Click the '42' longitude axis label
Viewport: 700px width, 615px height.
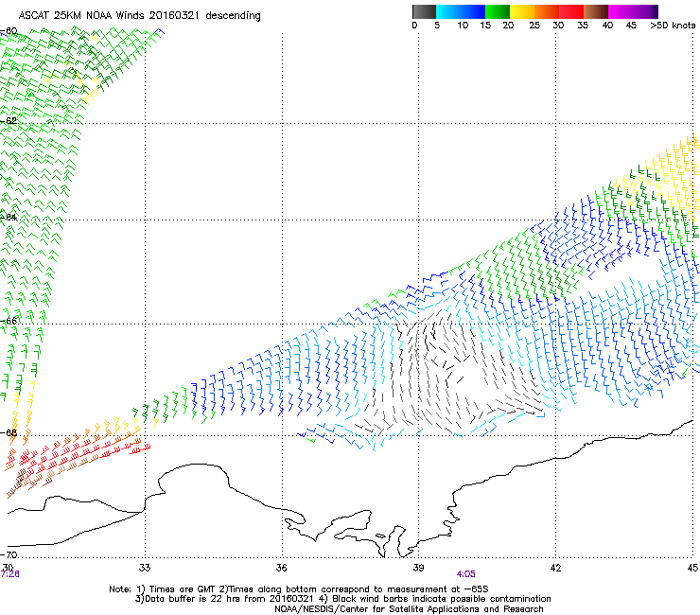pyautogui.click(x=556, y=568)
